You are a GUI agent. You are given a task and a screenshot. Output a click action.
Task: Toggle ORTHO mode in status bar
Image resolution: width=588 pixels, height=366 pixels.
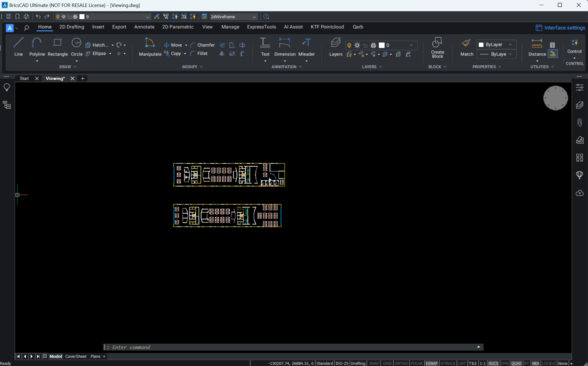pyautogui.click(x=401, y=363)
